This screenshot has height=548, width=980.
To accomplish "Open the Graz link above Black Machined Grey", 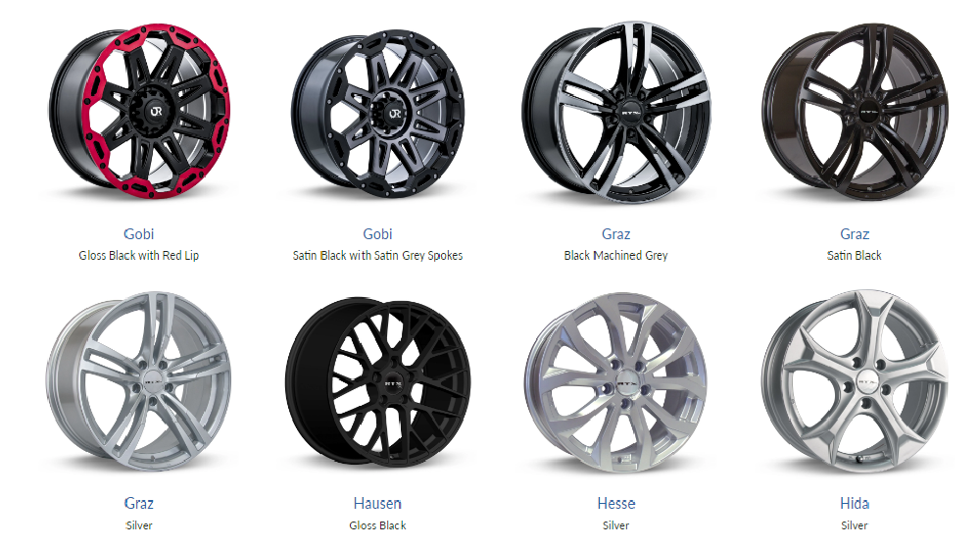I will (616, 234).
